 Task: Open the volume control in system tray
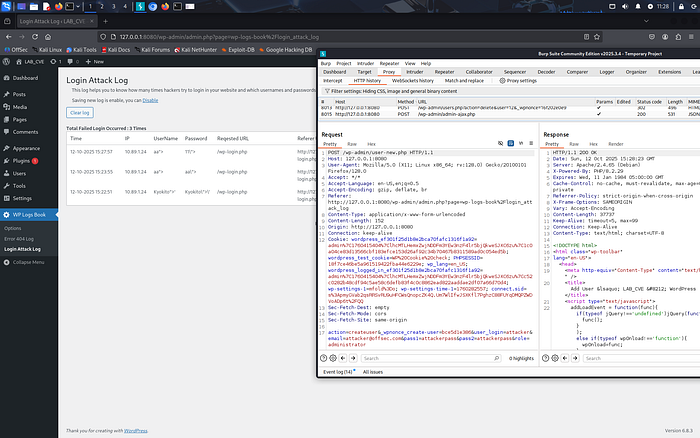pos(625,6)
